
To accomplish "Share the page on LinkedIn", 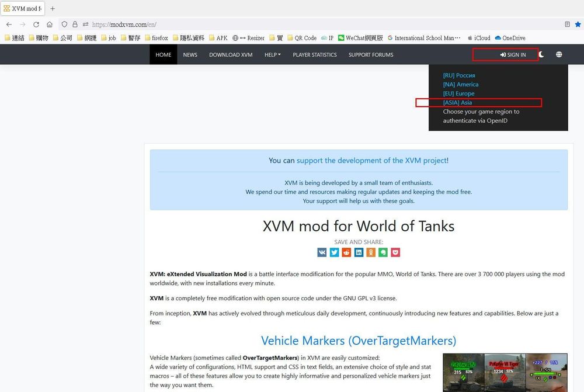I will [359, 252].
